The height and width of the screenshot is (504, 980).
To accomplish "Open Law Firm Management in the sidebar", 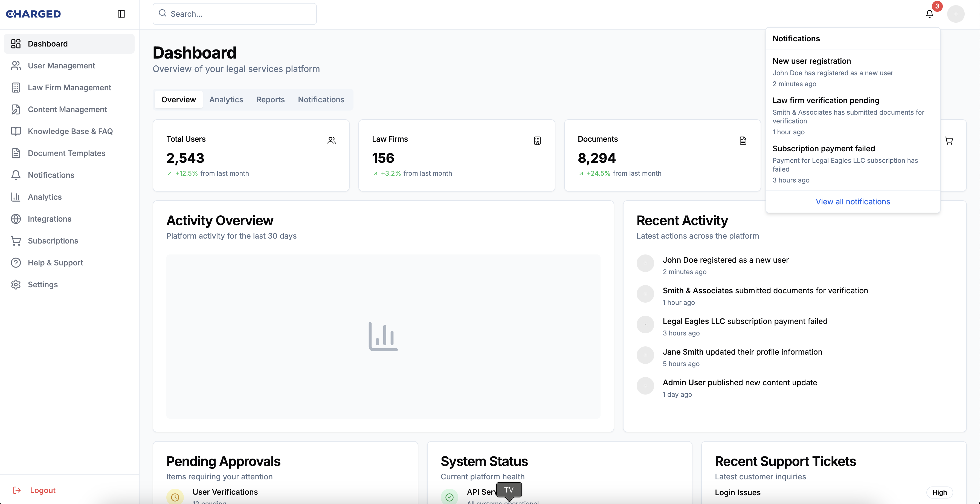I will pos(69,88).
